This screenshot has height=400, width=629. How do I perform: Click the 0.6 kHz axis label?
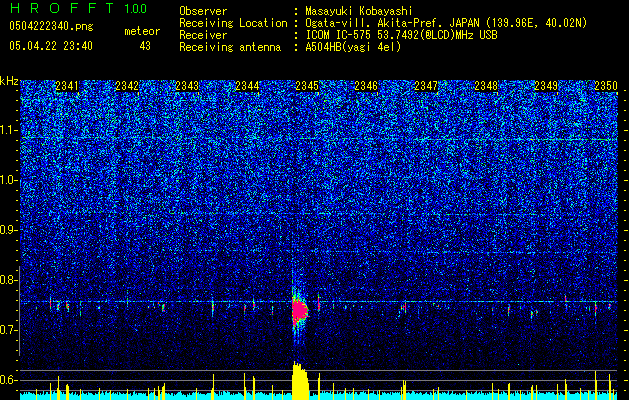point(9,380)
